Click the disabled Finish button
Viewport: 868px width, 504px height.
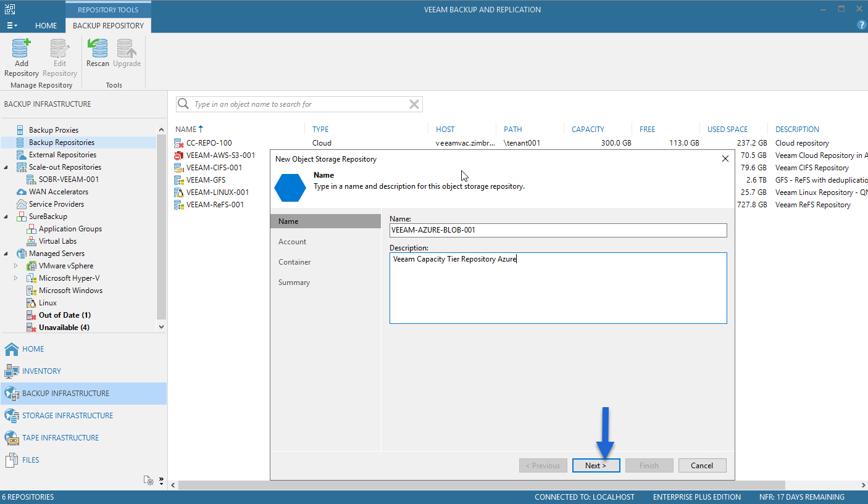(x=649, y=466)
